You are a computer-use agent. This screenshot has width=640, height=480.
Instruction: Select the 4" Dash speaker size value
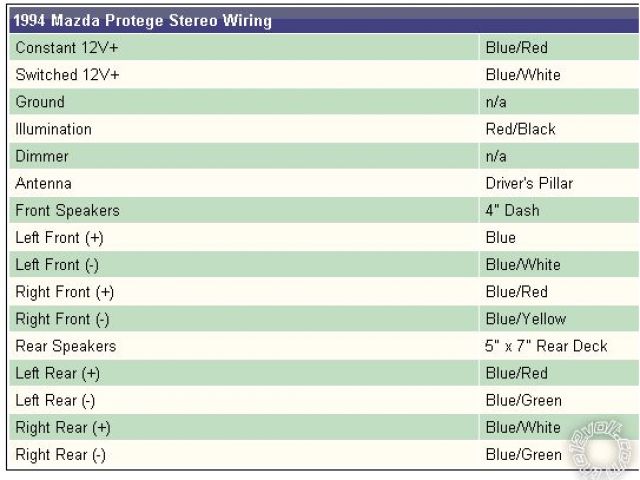(512, 211)
